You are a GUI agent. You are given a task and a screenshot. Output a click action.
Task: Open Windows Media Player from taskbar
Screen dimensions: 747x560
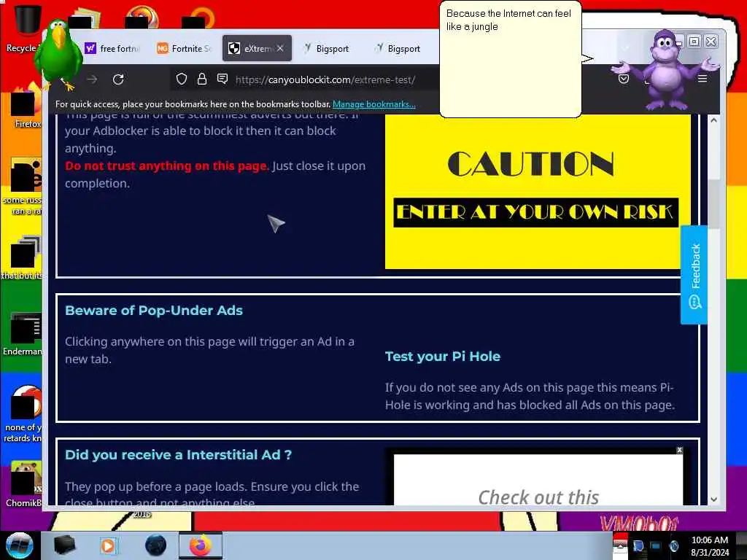point(108,545)
